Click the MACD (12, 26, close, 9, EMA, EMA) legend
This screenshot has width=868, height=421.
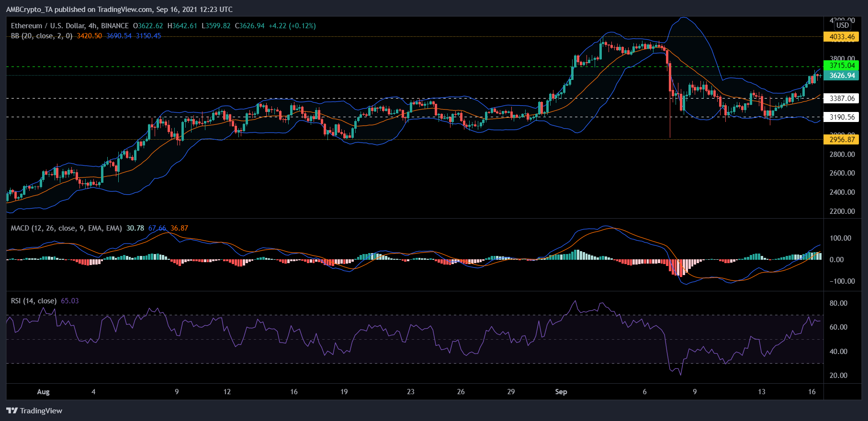tap(67, 228)
